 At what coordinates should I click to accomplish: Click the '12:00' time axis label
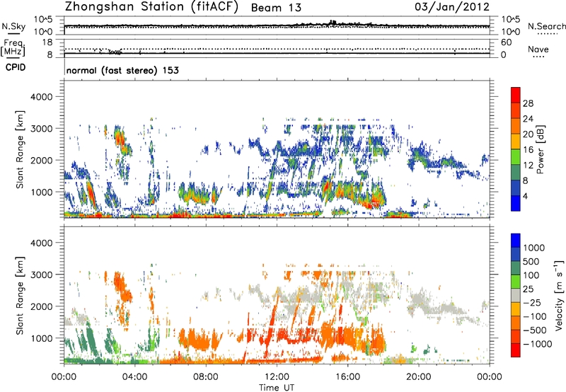click(x=277, y=377)
